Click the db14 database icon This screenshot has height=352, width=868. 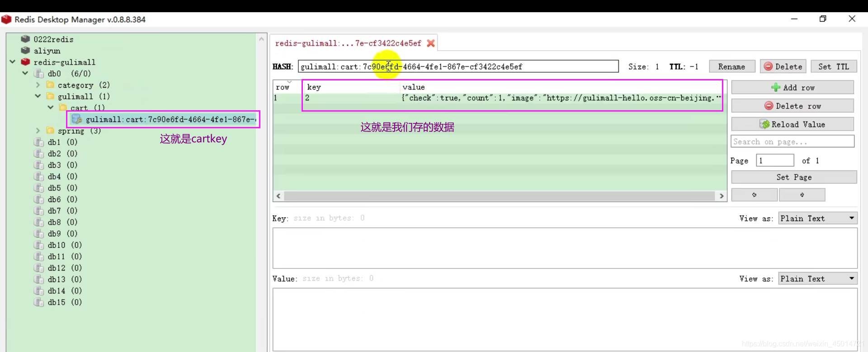pos(39,291)
